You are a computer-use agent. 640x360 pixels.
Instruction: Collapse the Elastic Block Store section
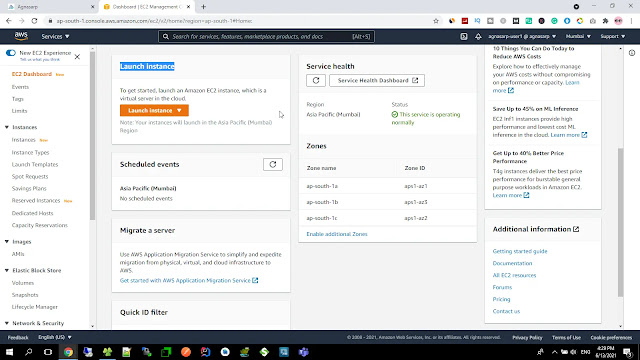point(7,270)
